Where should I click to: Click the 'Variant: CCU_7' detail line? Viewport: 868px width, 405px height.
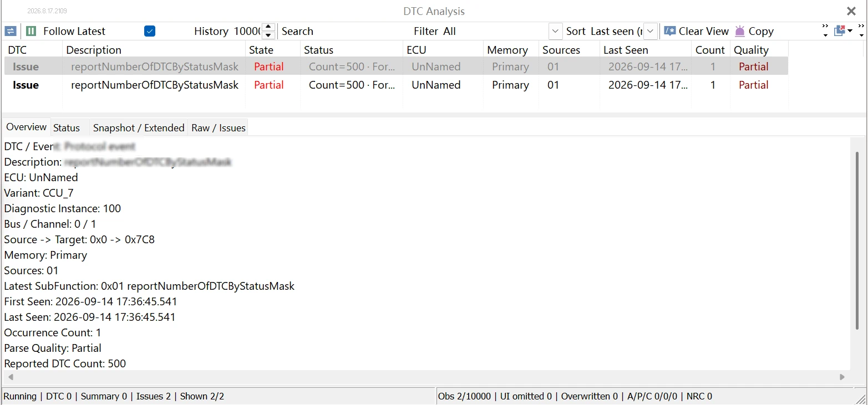39,193
